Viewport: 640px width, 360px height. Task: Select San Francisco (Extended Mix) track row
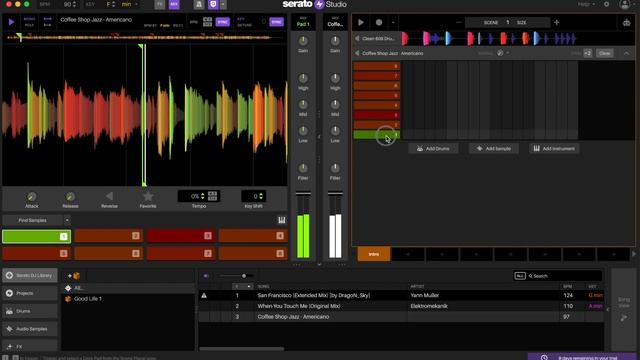401,295
